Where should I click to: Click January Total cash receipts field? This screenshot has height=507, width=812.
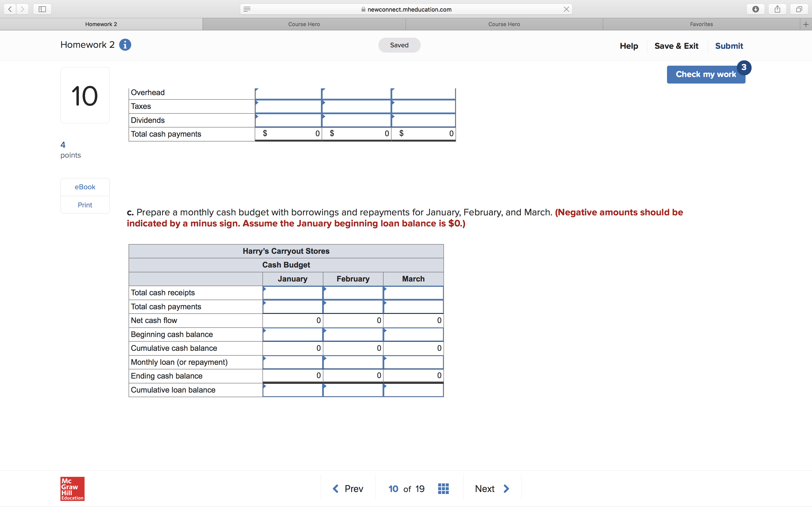pos(293,293)
